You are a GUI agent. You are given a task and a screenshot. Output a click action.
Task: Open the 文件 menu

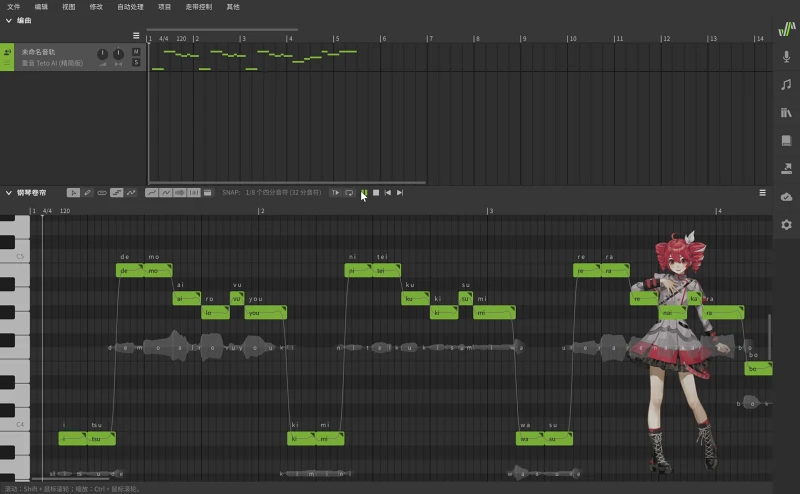click(13, 6)
